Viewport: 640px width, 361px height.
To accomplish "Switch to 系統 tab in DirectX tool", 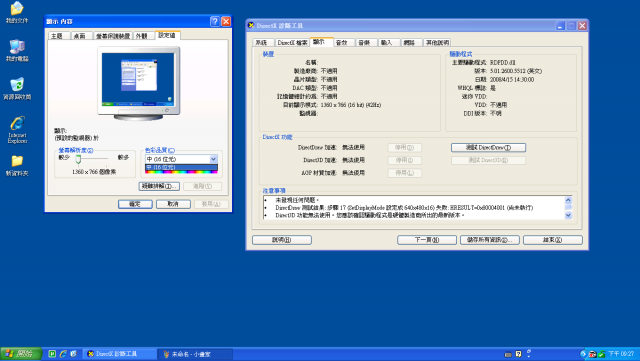I will (262, 42).
